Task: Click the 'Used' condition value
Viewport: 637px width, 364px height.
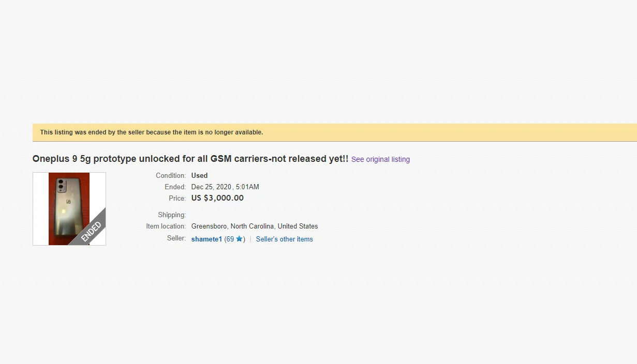Action: pyautogui.click(x=199, y=175)
